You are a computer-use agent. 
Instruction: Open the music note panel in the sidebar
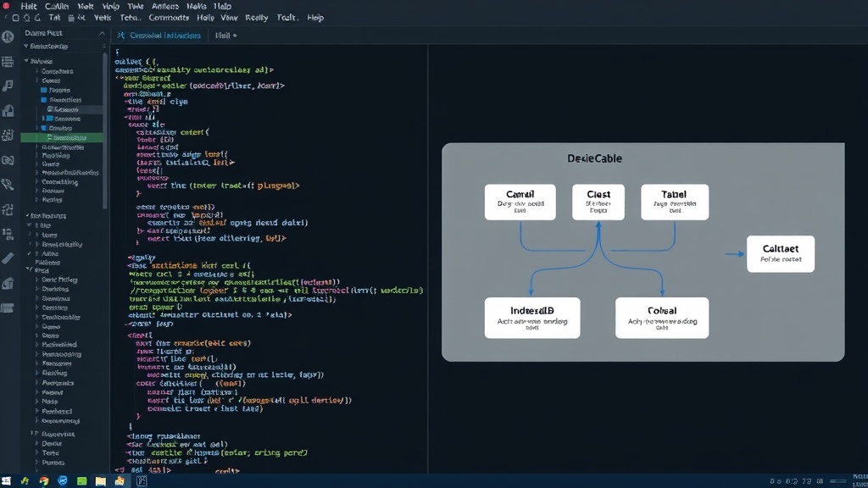click(8, 86)
